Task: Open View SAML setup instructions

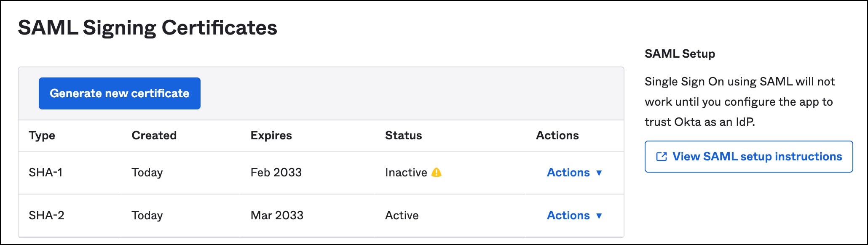Action: [x=749, y=157]
